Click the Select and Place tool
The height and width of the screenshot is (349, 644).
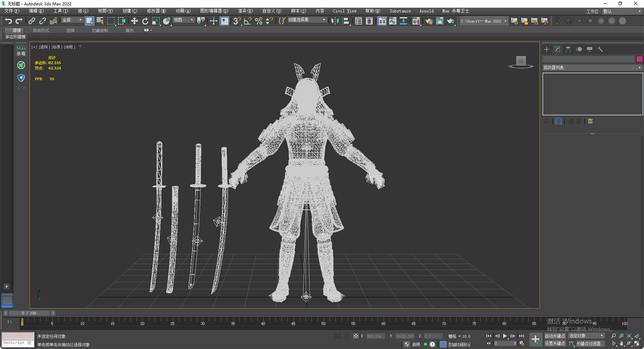167,21
